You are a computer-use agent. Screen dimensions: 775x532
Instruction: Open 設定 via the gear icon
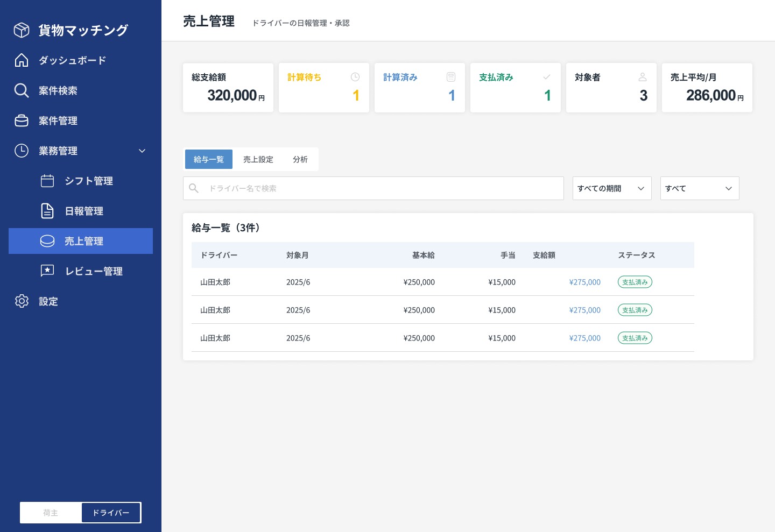[22, 301]
